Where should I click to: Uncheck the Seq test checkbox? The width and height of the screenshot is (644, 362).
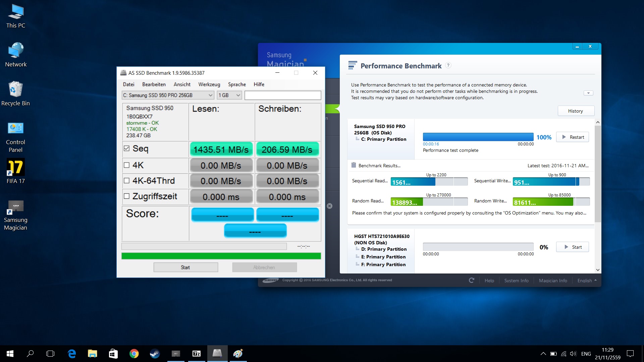click(x=126, y=148)
